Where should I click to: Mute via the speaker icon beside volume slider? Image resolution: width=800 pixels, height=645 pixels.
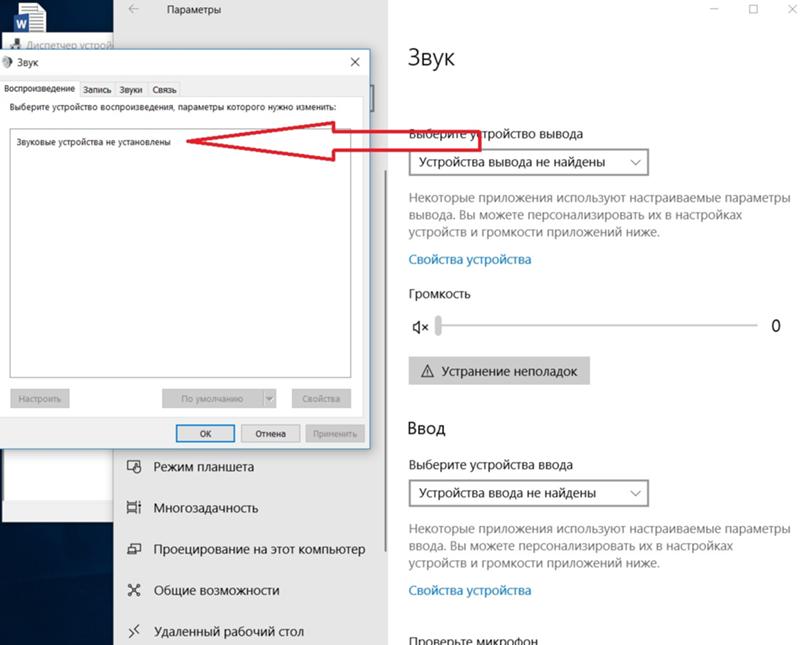coord(420,327)
